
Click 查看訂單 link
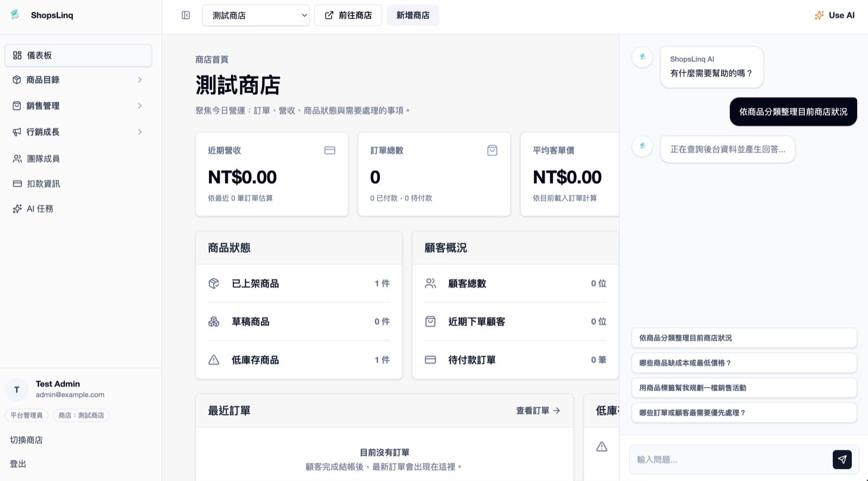[538, 411]
